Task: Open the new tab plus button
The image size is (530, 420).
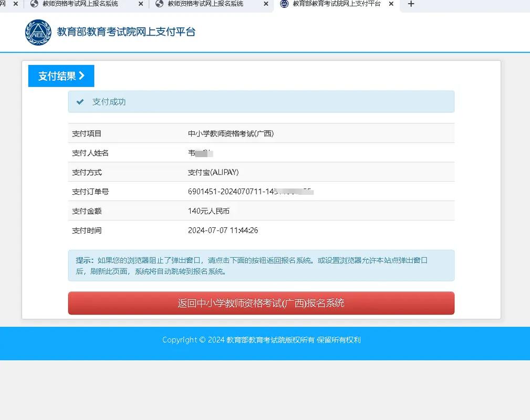Action: coord(411,4)
